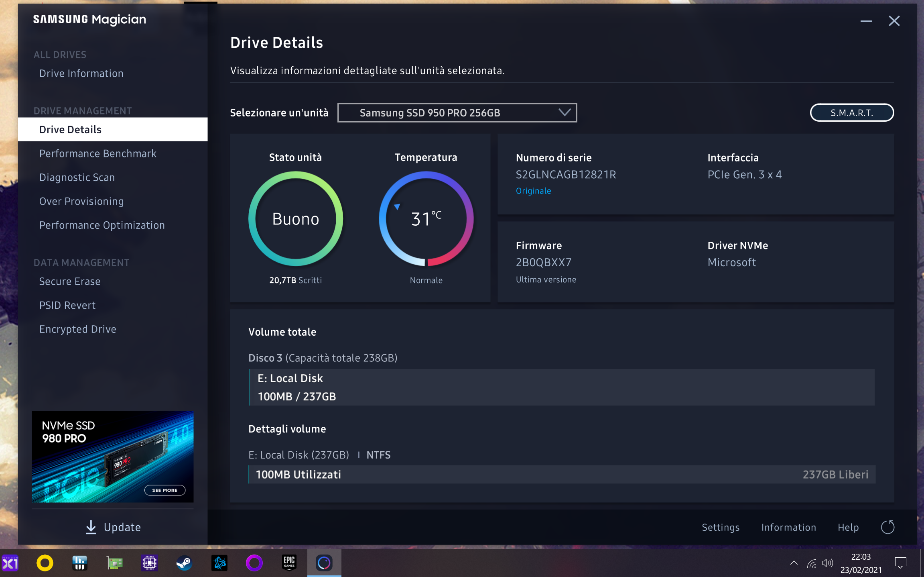Click the Ultima versione firmware note
Screen dimensions: 924x577
point(546,279)
